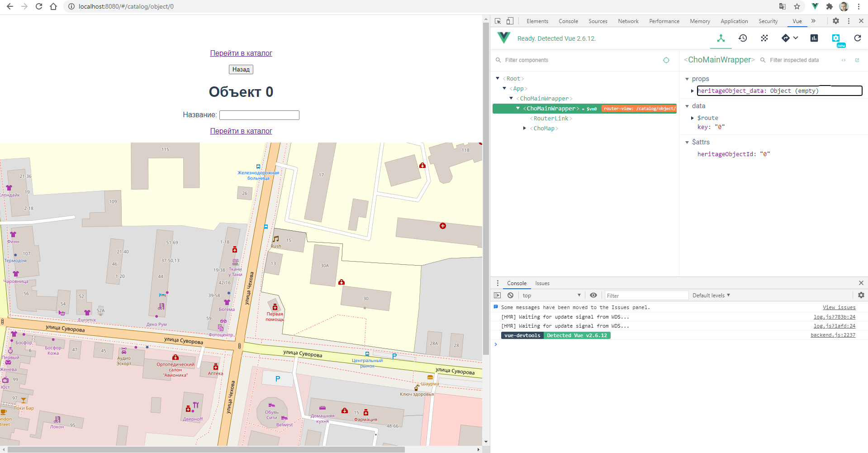Open Vue Routing panel icon
This screenshot has width=868, height=453.
tap(786, 38)
